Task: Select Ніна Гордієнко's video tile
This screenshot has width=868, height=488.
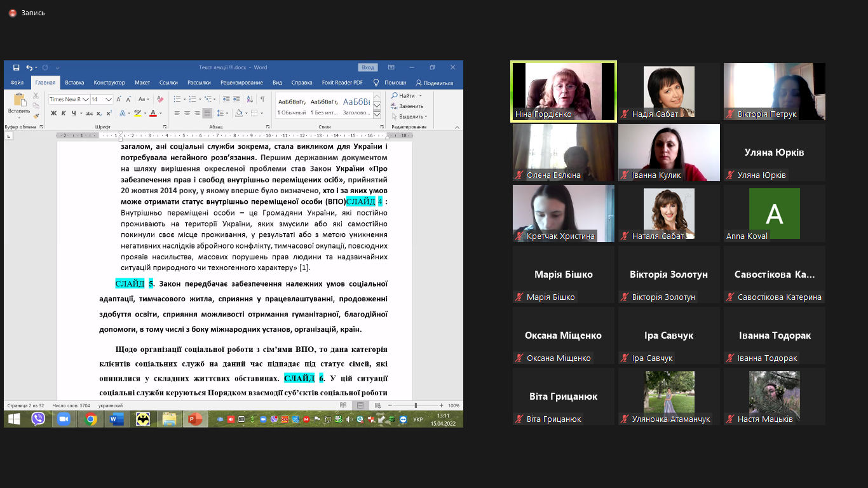Action: [x=564, y=91]
